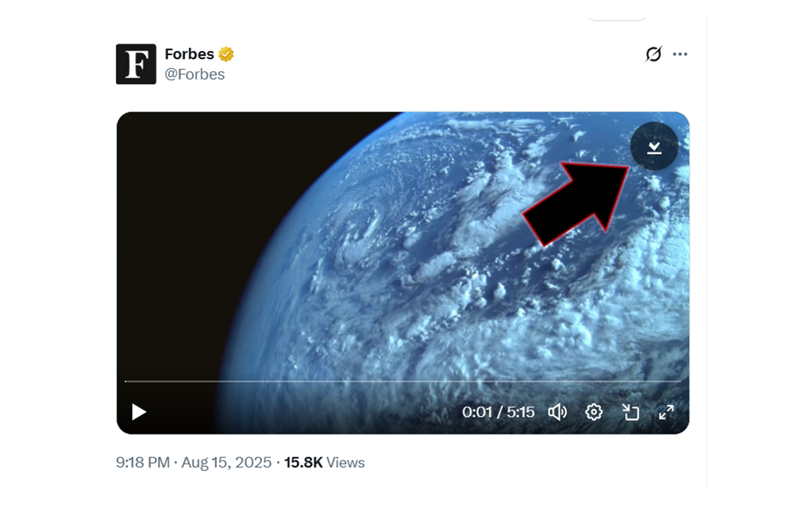Image resolution: width=812 pixels, height=508 pixels.
Task: Click the 0:01 / 5:15 time display
Action: (498, 412)
